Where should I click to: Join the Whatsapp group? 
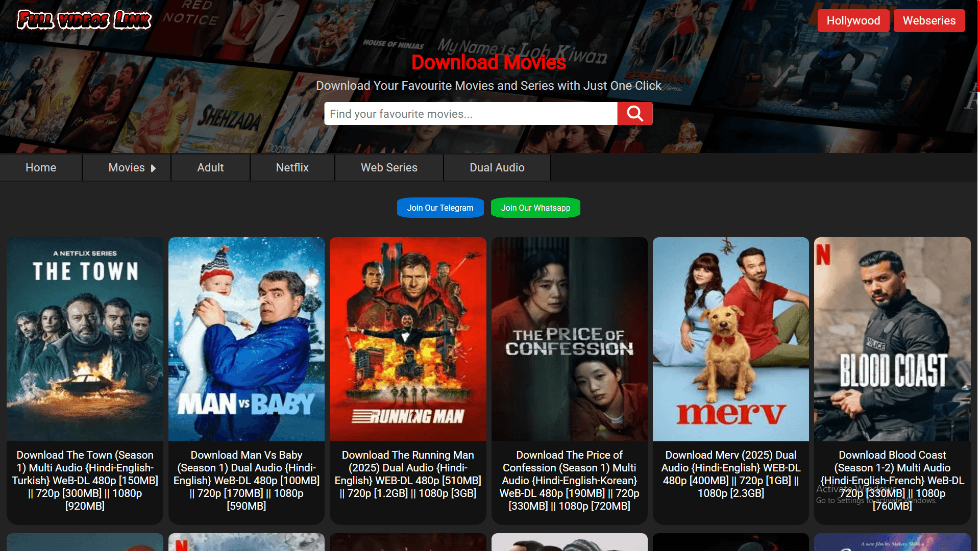(535, 208)
